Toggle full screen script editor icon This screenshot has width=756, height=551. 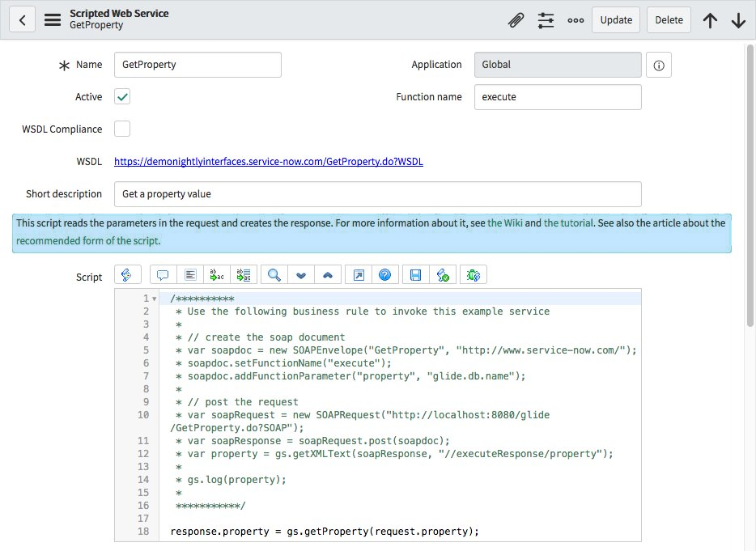tap(359, 275)
